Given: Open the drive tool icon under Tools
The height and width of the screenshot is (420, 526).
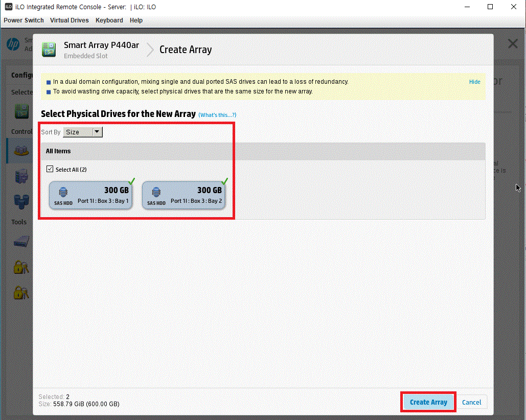Looking at the screenshot, I should point(21,241).
